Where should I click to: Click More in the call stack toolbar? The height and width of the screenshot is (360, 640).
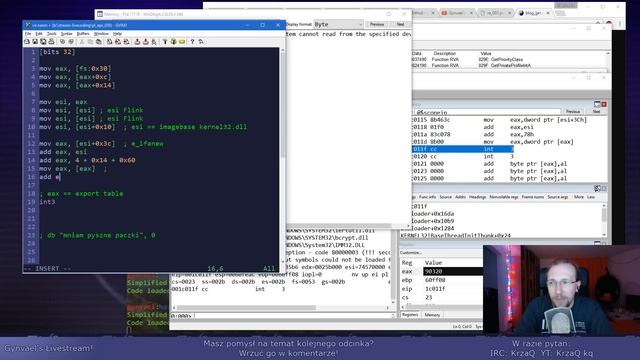579,197
